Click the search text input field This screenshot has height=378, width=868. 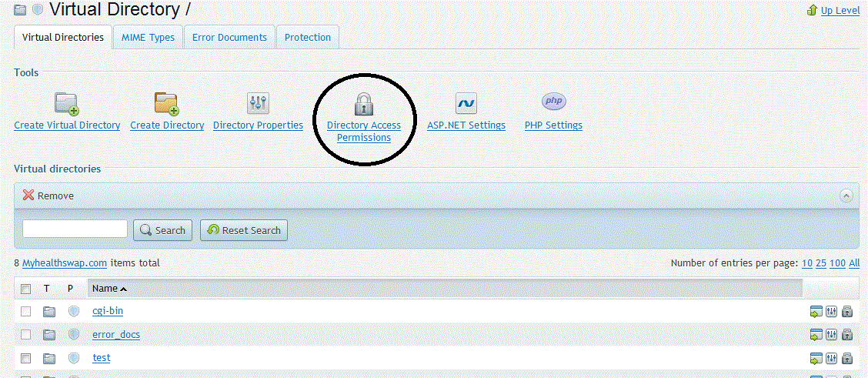(75, 229)
